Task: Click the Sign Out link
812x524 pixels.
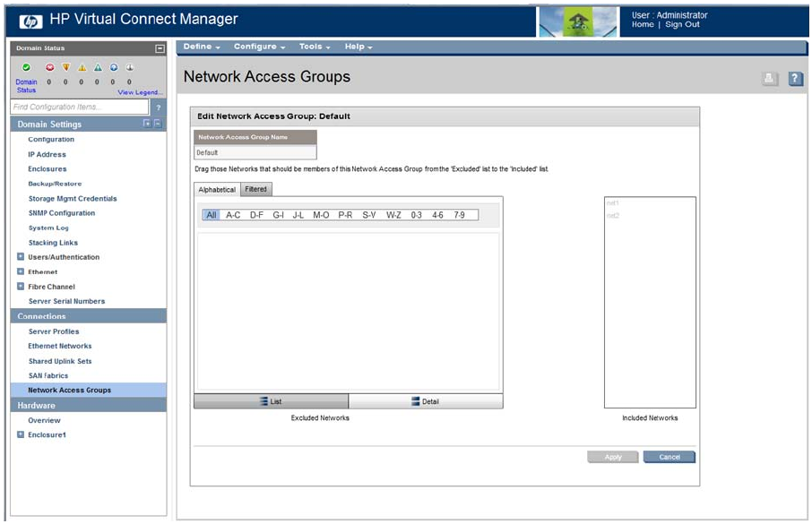Action: (682, 25)
